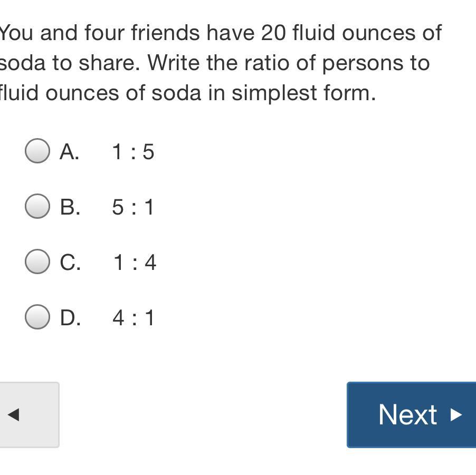The height and width of the screenshot is (475, 476).
Task: Click the '5 : 1' ratio answer text
Action: (x=133, y=207)
